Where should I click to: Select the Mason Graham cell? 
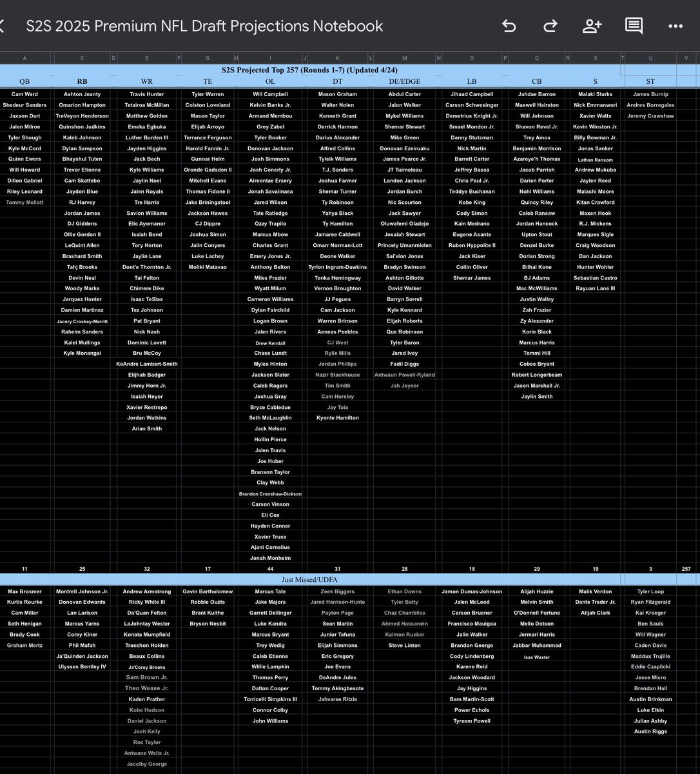pyautogui.click(x=338, y=94)
